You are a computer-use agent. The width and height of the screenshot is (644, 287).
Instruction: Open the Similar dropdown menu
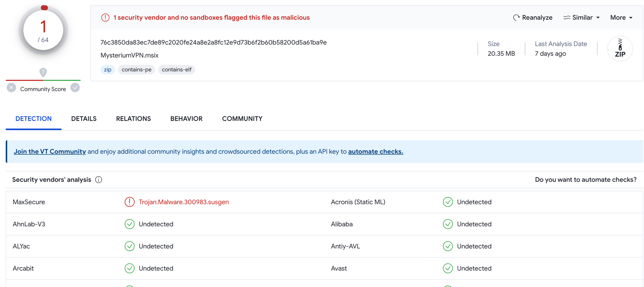(x=582, y=18)
